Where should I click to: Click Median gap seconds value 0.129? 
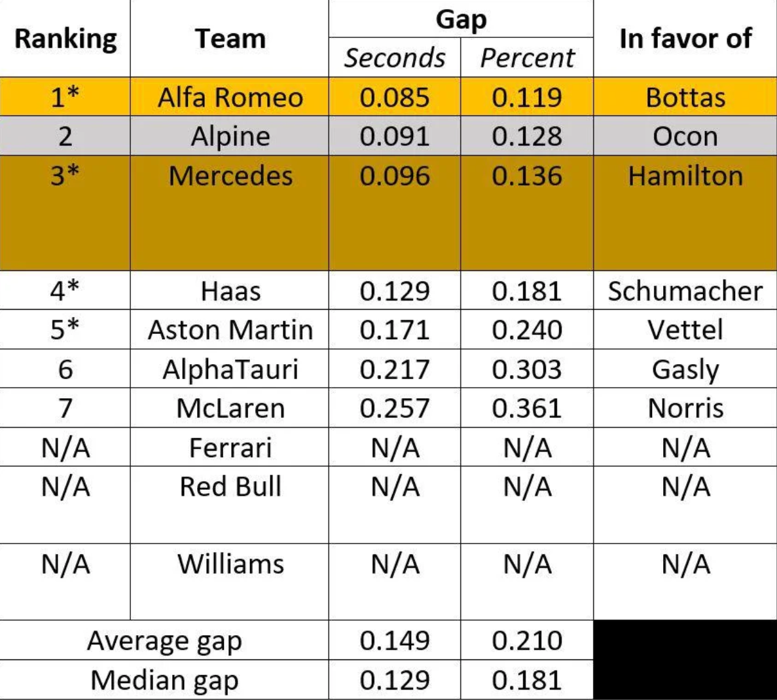point(395,680)
